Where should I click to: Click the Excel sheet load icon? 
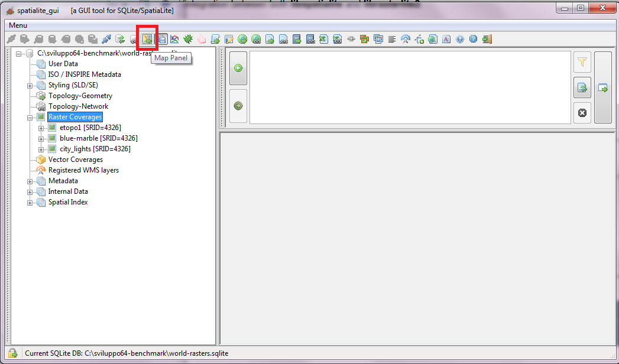324,39
